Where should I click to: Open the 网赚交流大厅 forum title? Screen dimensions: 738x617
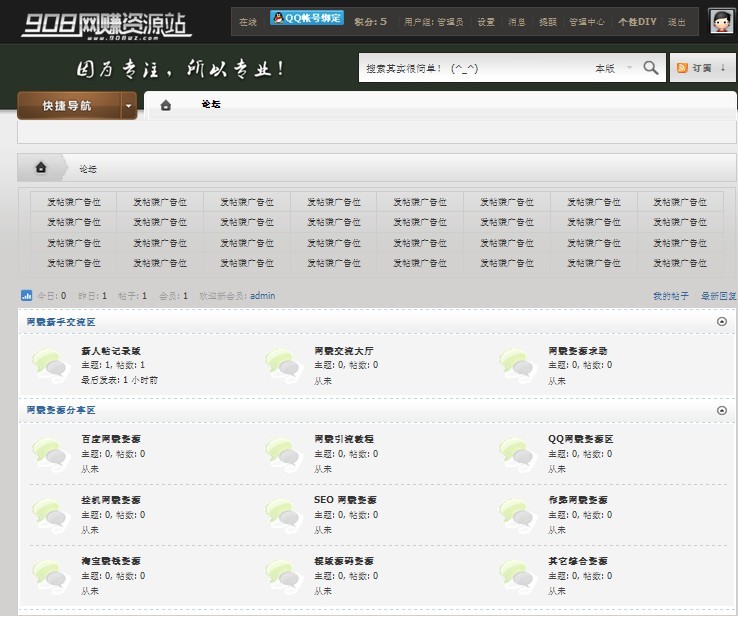click(x=344, y=351)
